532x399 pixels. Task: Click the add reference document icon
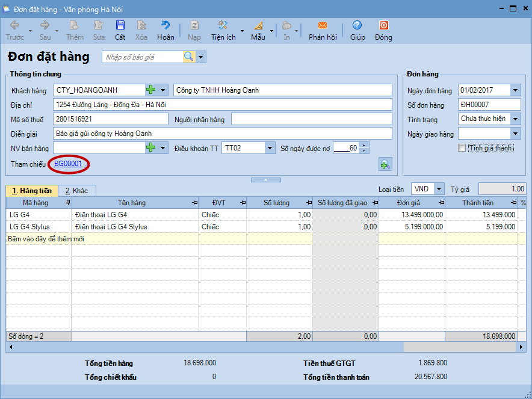coord(385,164)
